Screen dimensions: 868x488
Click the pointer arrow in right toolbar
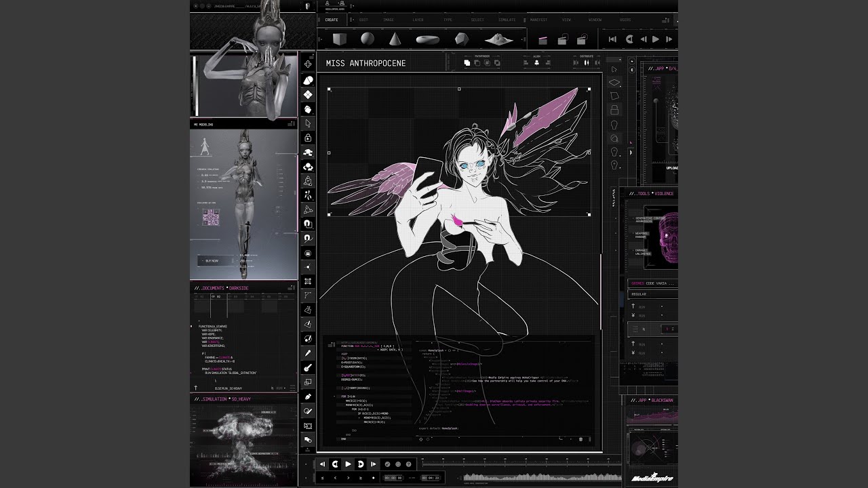(614, 69)
